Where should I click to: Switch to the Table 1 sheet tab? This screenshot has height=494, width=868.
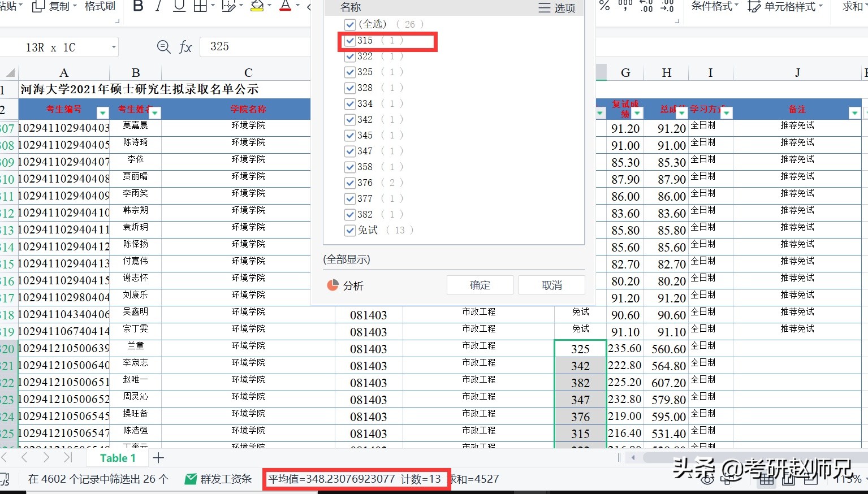tap(117, 458)
